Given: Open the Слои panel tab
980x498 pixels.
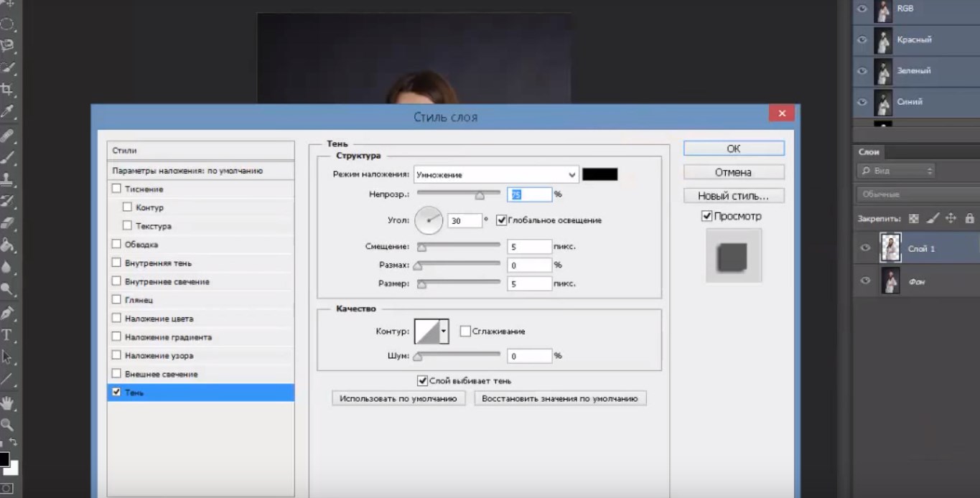Looking at the screenshot, I should click(869, 152).
